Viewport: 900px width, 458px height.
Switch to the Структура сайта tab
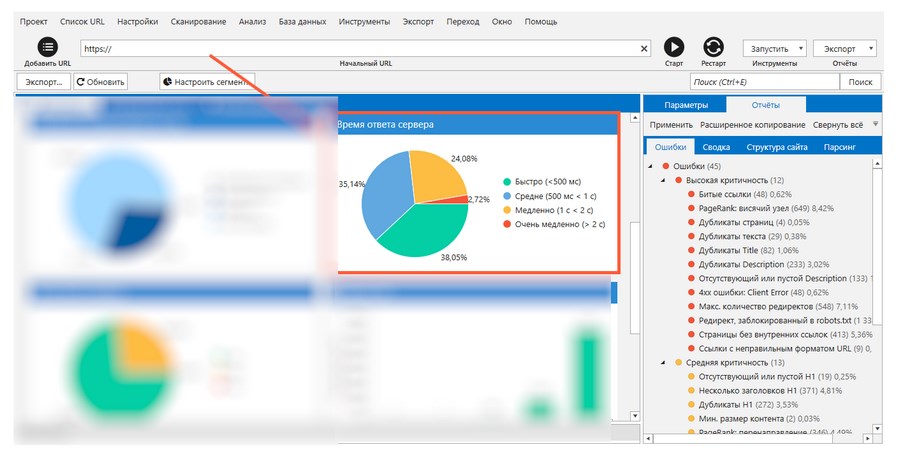pos(776,147)
